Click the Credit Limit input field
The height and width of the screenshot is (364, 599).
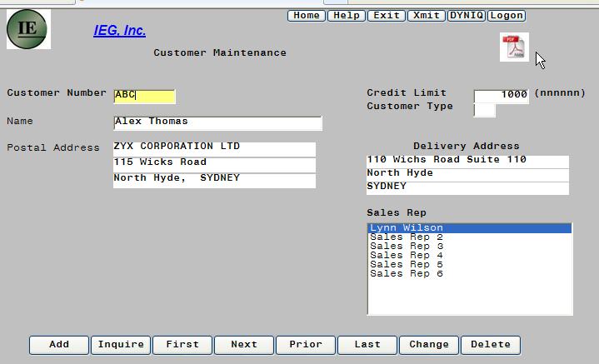pyautogui.click(x=502, y=95)
